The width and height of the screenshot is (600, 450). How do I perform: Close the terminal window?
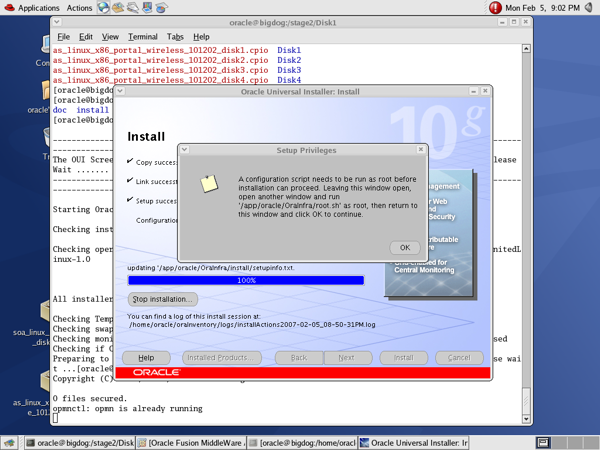tap(526, 22)
